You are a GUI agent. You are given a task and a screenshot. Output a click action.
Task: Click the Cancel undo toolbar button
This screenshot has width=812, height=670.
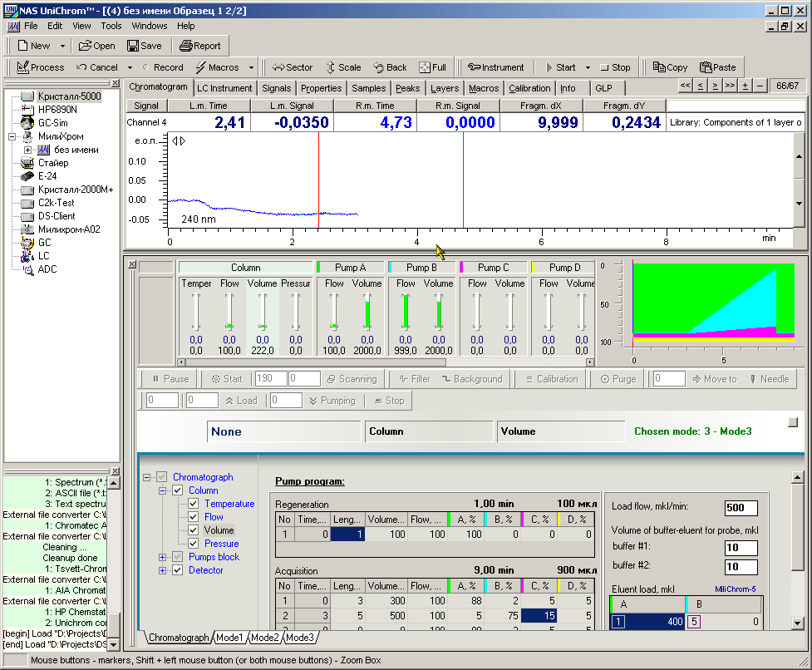(x=97, y=67)
